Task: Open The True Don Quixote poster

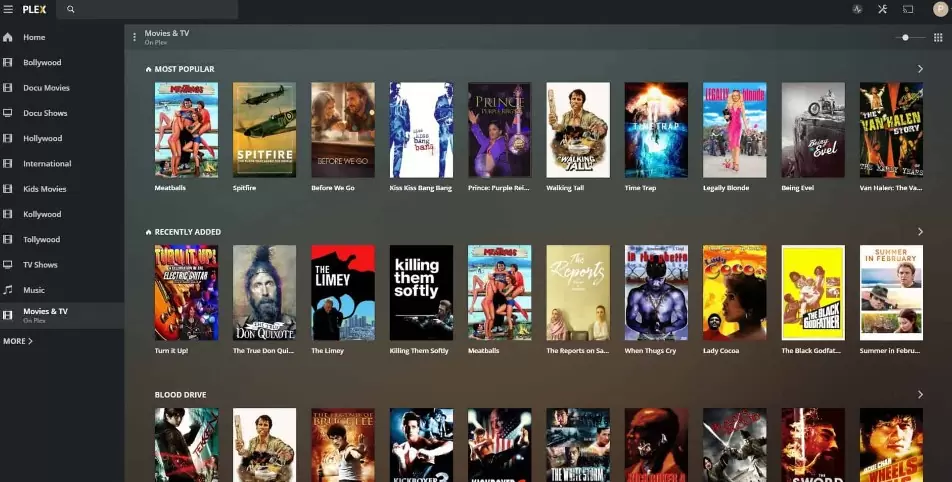Action: coord(264,293)
